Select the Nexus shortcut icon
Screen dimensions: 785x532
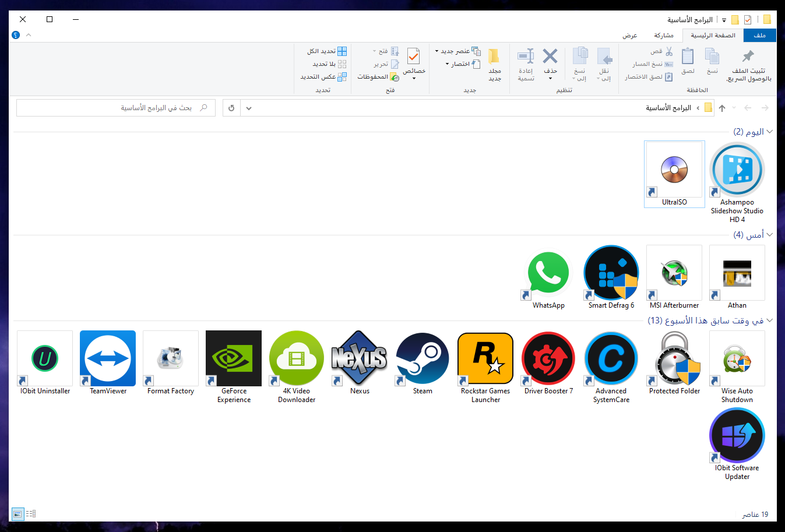pos(360,358)
